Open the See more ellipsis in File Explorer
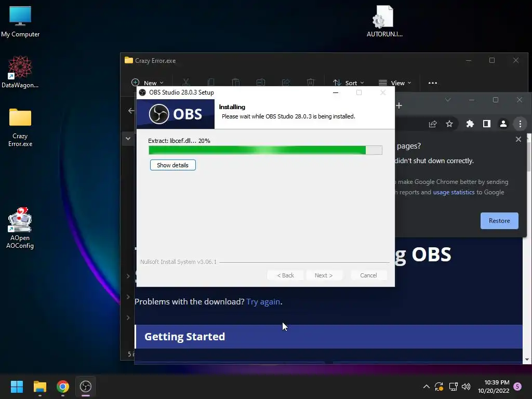Image resolution: width=532 pixels, height=399 pixels. tap(433, 83)
